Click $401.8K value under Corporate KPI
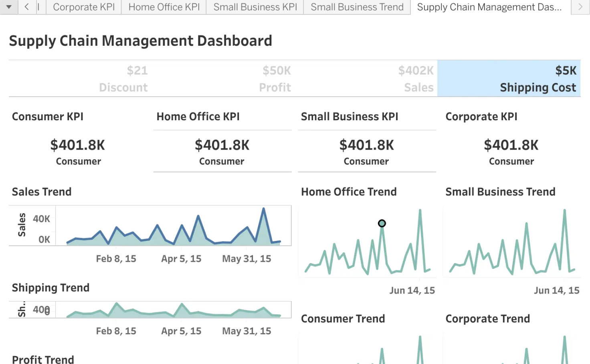This screenshot has height=364, width=590. pos(511,145)
